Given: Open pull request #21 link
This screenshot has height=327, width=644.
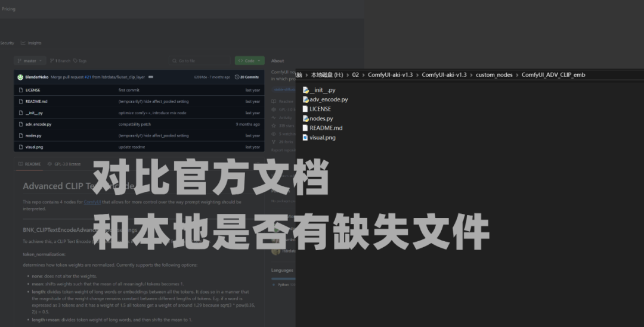Looking at the screenshot, I should pos(88,77).
